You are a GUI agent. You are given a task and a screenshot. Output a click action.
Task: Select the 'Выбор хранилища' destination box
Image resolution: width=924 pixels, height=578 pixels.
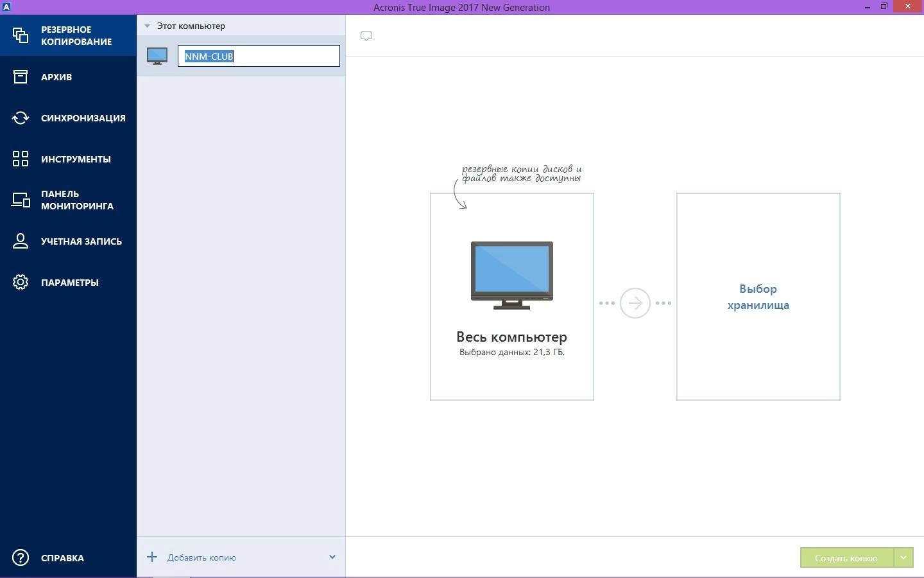758,297
